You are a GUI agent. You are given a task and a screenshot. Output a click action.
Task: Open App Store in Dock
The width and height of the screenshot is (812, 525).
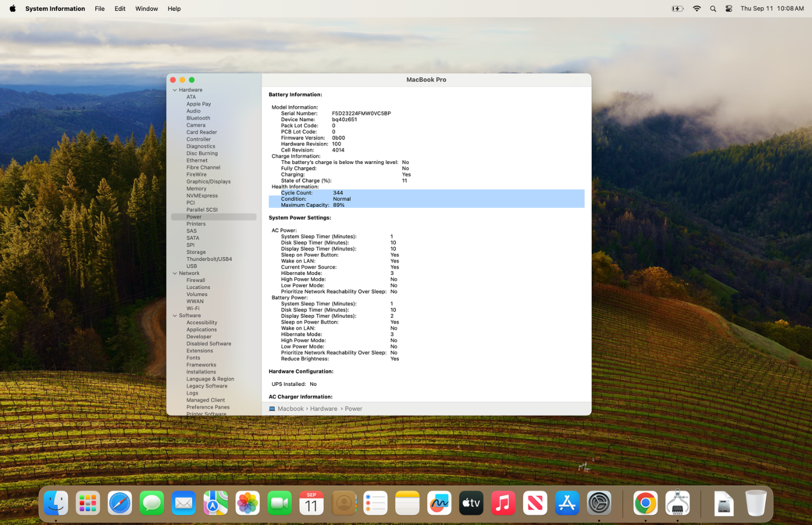point(567,503)
